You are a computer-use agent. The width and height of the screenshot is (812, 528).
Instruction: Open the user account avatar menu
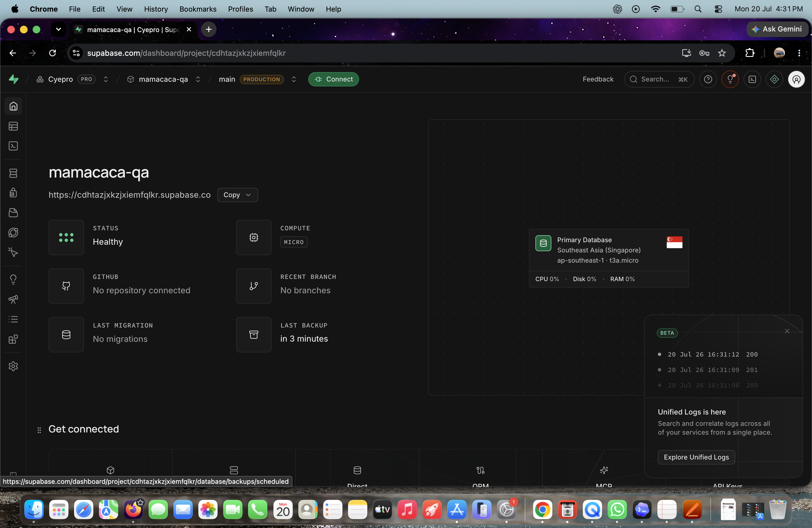796,79
